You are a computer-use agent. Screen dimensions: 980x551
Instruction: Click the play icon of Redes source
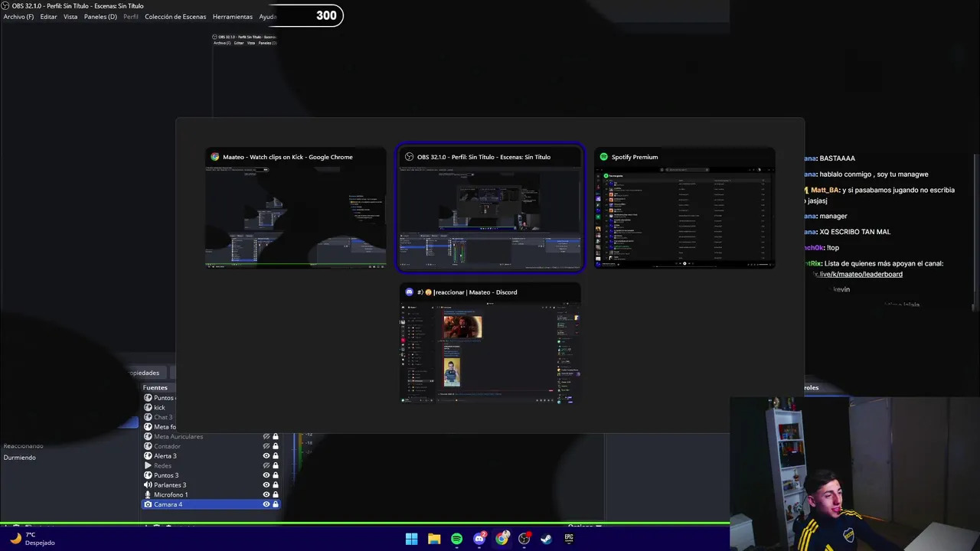(x=148, y=465)
